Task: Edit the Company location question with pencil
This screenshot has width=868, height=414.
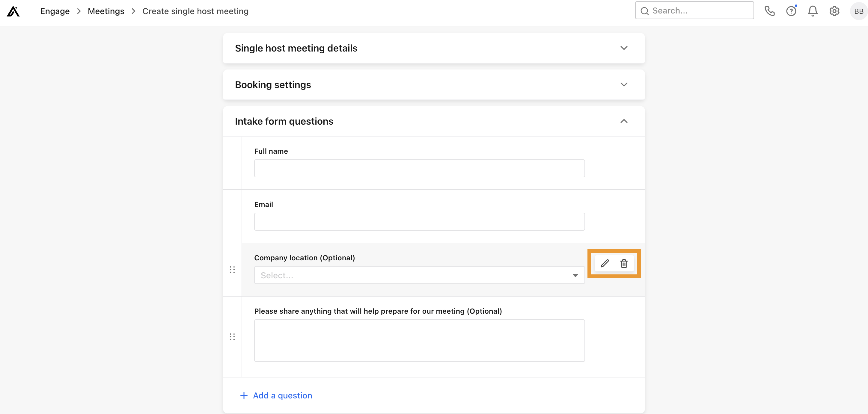Action: click(x=605, y=263)
